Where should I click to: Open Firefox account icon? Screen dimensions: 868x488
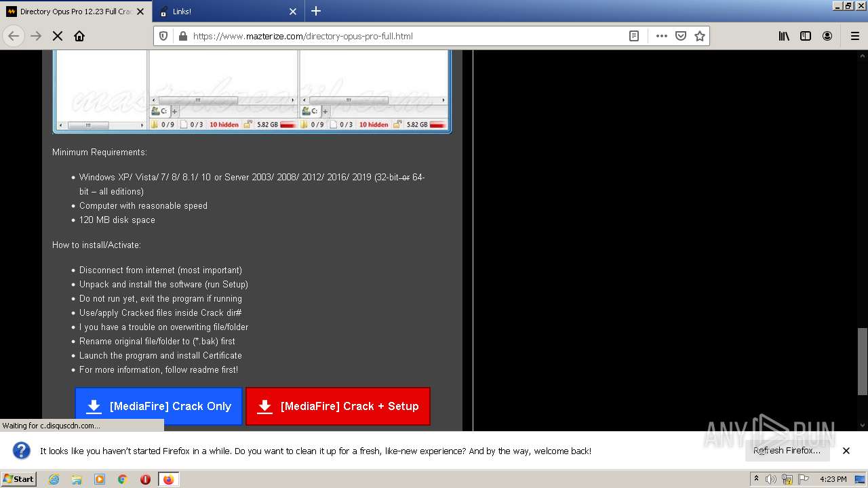[827, 36]
